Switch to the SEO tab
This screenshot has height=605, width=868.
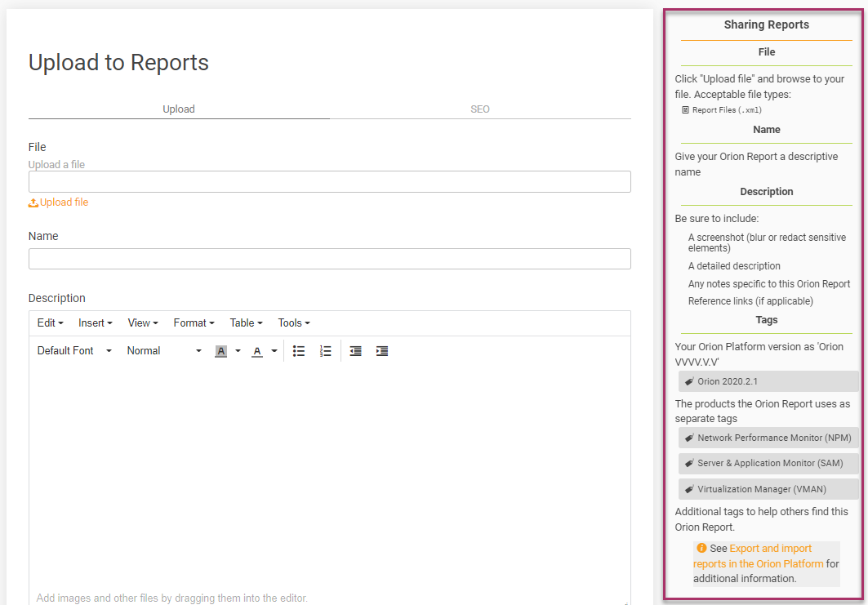tap(480, 109)
